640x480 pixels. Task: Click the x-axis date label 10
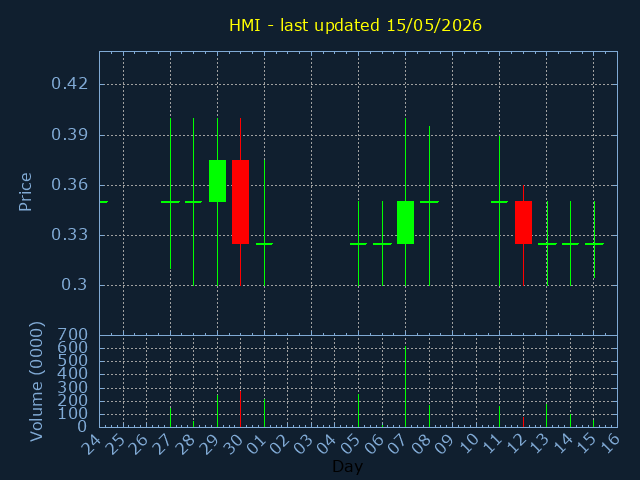point(467,444)
